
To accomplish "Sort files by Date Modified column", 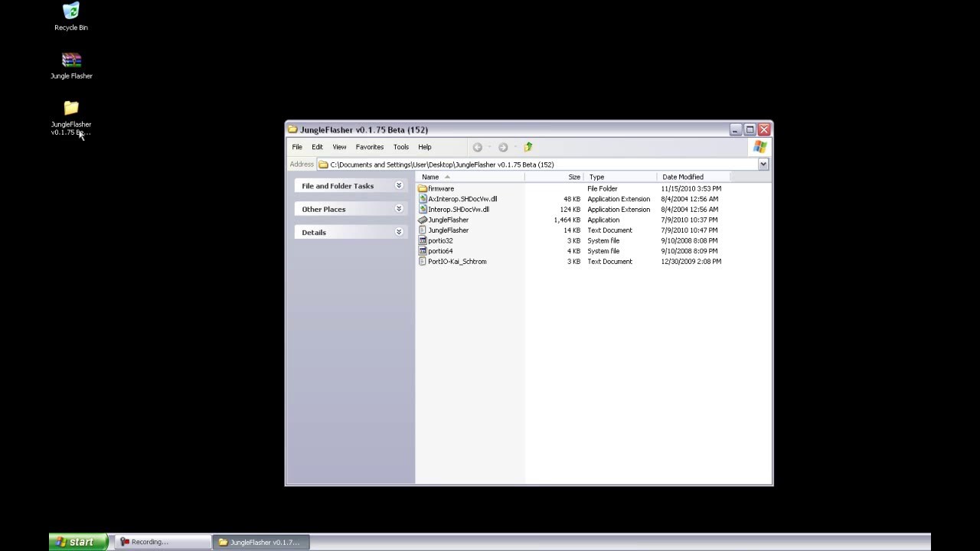I will point(694,177).
